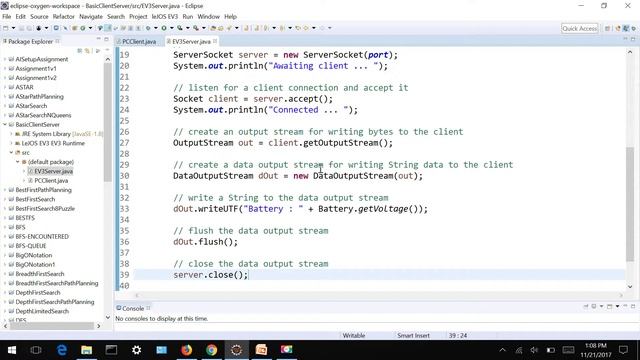Open Google Chrome from taskbar
This screenshot has height=360, width=640.
(x=211, y=350)
